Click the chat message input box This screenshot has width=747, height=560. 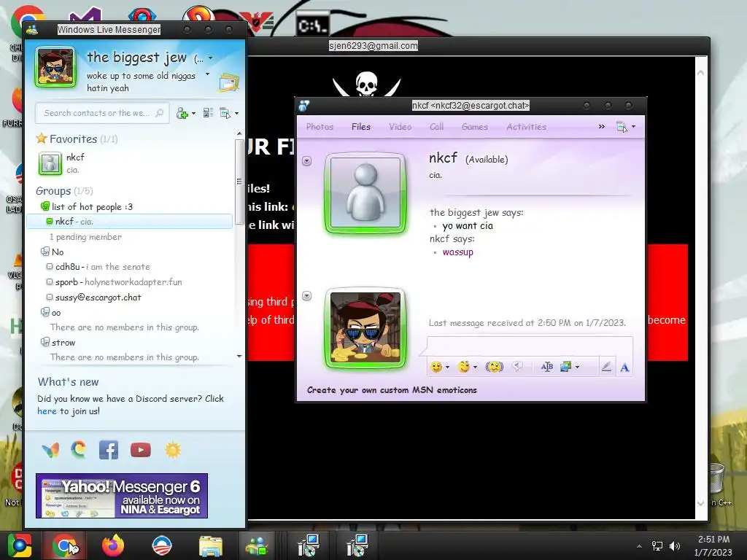click(530, 345)
